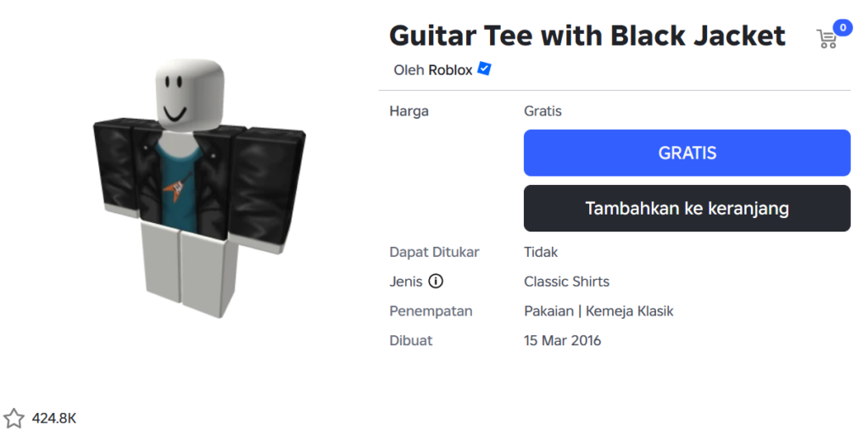Screen dimensions: 868x436
Task: Click Tambahkan ke keranjang button
Action: click(x=687, y=209)
